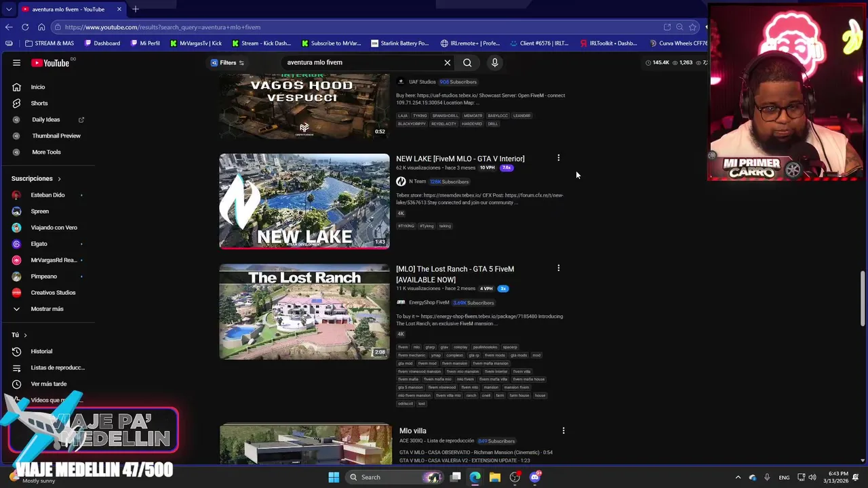This screenshot has height=488, width=868.
Task: Open taskbar volume control
Action: click(812, 477)
